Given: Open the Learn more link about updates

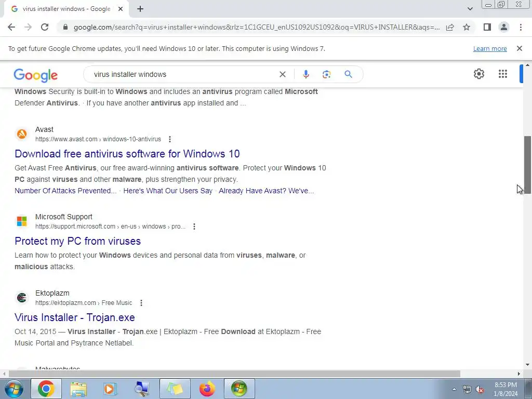Looking at the screenshot, I should (490, 49).
